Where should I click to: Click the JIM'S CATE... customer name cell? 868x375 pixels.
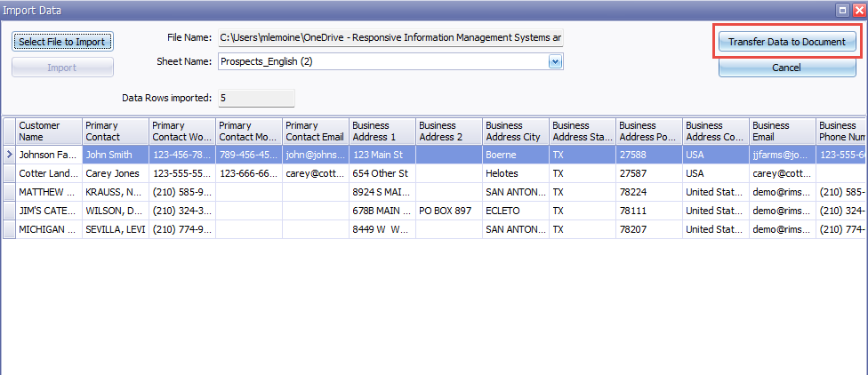click(x=49, y=211)
